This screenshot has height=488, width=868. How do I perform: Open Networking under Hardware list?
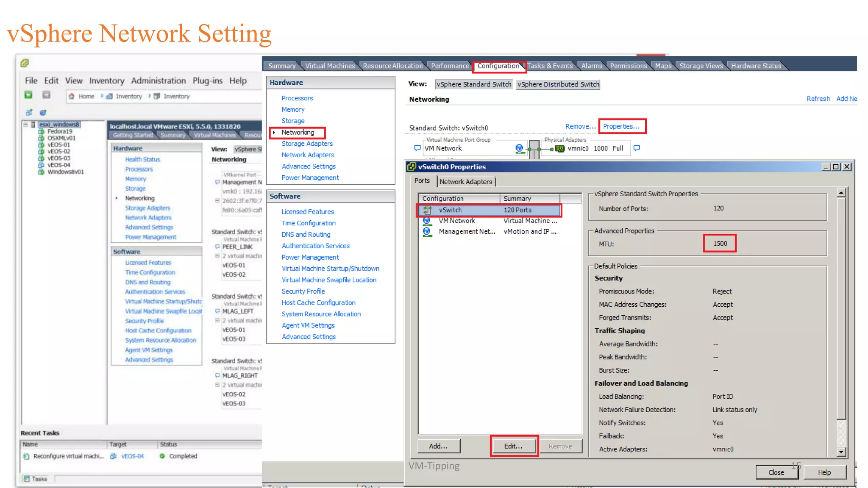click(298, 132)
